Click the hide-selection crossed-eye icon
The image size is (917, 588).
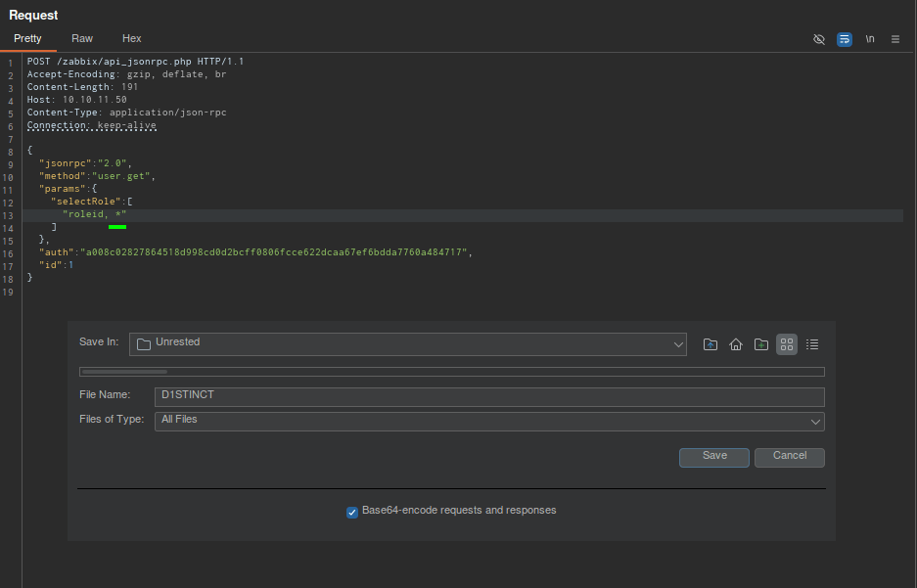point(819,39)
